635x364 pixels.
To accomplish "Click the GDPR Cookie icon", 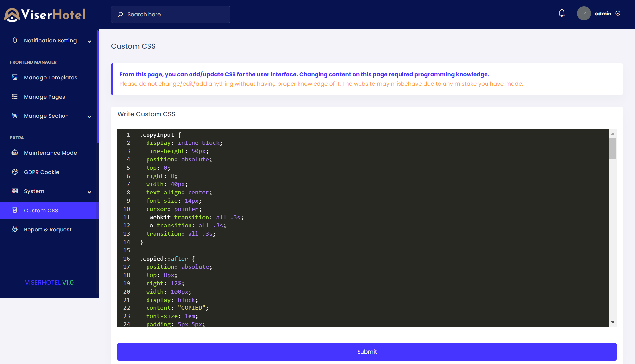I will pyautogui.click(x=15, y=172).
